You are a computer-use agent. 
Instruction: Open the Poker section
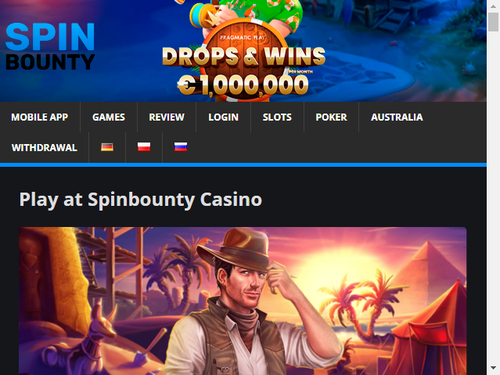click(x=331, y=117)
